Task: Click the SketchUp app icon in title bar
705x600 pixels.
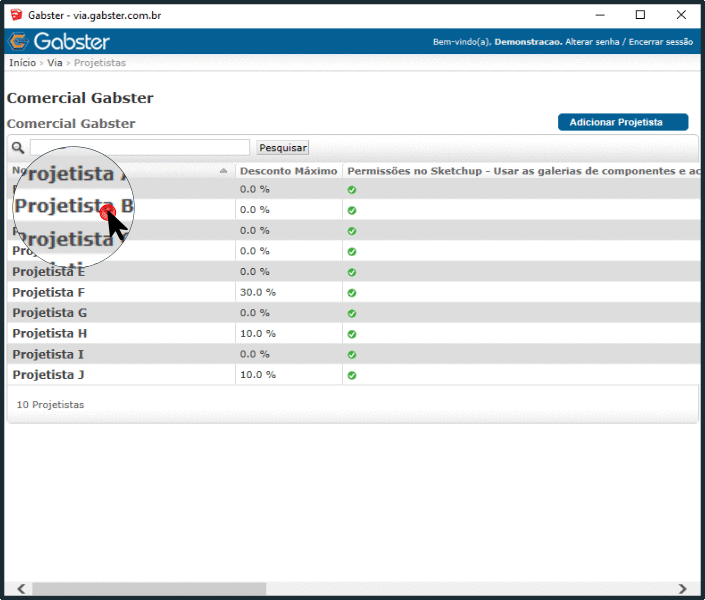Action: (x=15, y=14)
